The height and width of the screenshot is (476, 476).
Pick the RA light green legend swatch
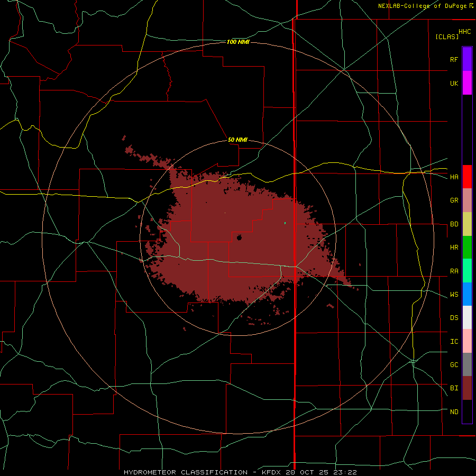[x=467, y=271]
